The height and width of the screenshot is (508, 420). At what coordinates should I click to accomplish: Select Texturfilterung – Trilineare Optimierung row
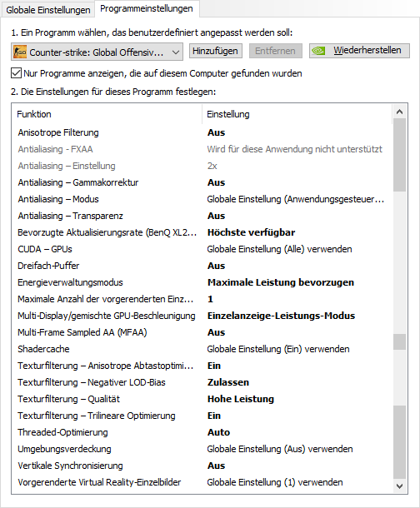pos(202,416)
